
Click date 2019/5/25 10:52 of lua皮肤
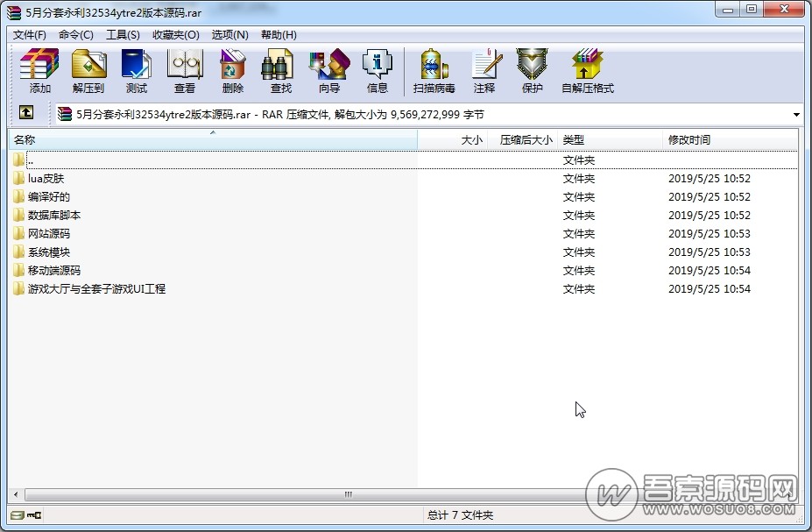tap(710, 179)
